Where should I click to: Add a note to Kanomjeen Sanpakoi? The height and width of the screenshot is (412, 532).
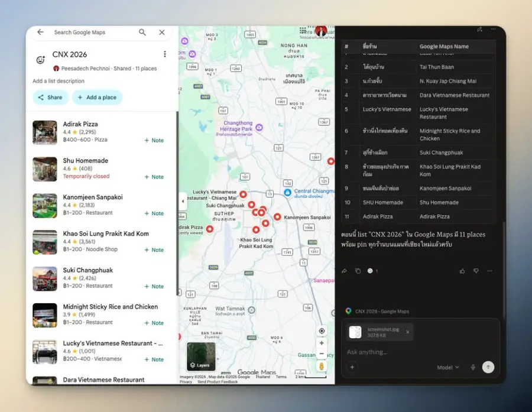point(154,213)
